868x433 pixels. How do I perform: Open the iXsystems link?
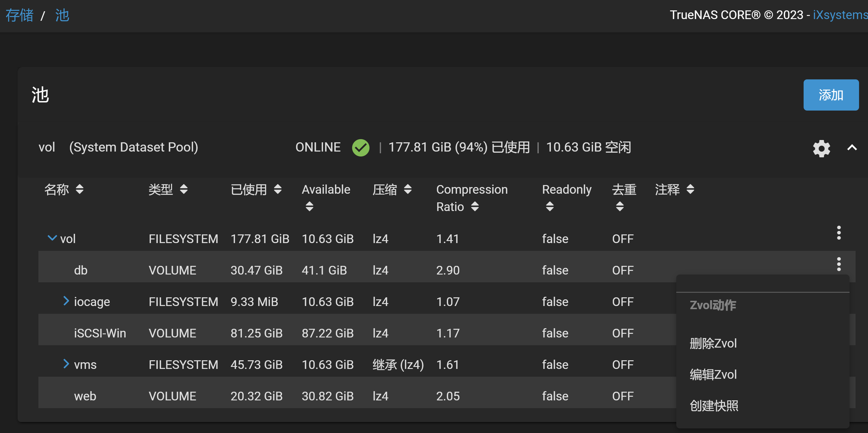coord(840,15)
